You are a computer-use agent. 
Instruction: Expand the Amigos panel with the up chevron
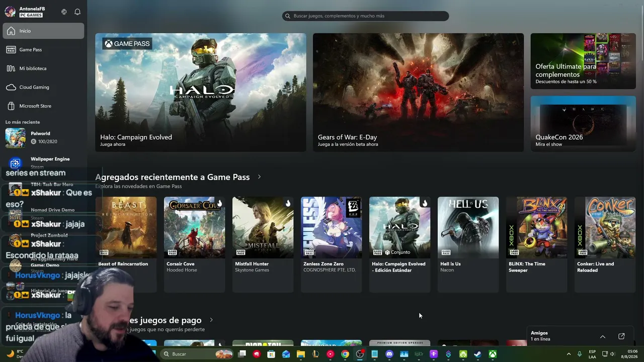click(x=602, y=336)
